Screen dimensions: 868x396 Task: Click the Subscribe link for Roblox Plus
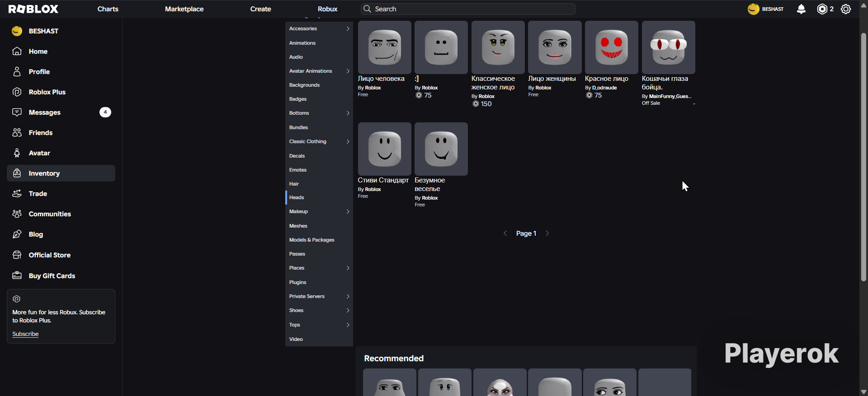(25, 334)
